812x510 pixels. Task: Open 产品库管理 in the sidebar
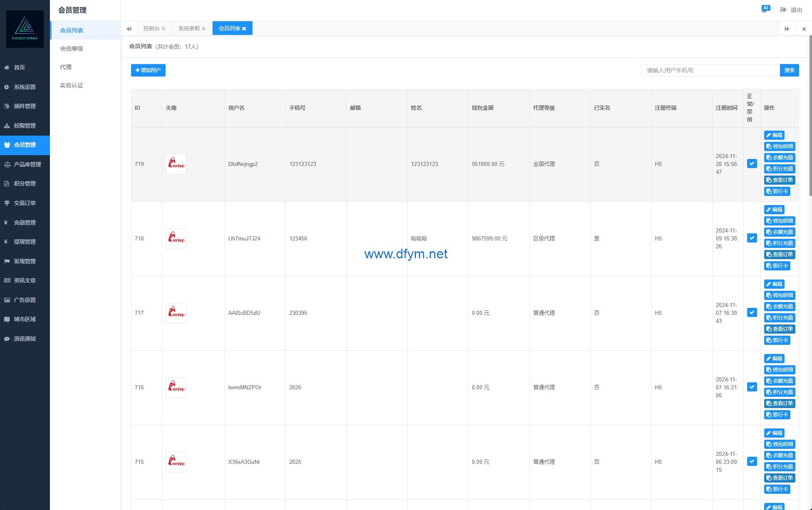tap(25, 164)
